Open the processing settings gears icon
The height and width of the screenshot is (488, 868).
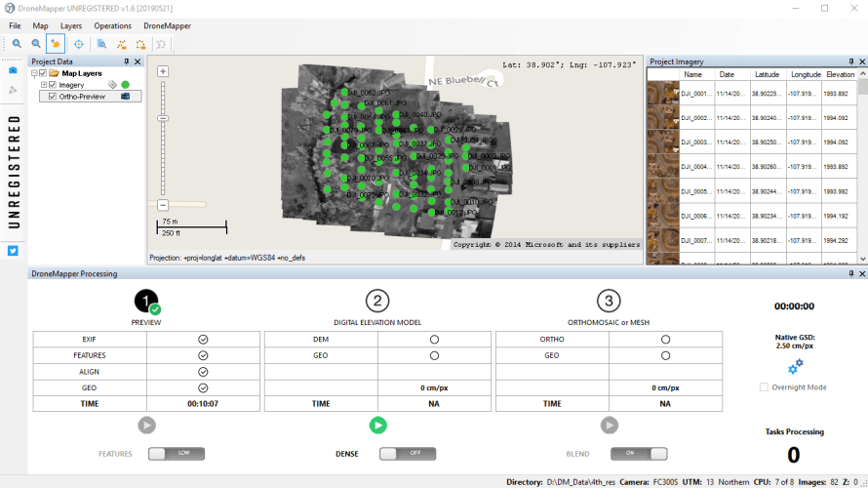click(795, 366)
